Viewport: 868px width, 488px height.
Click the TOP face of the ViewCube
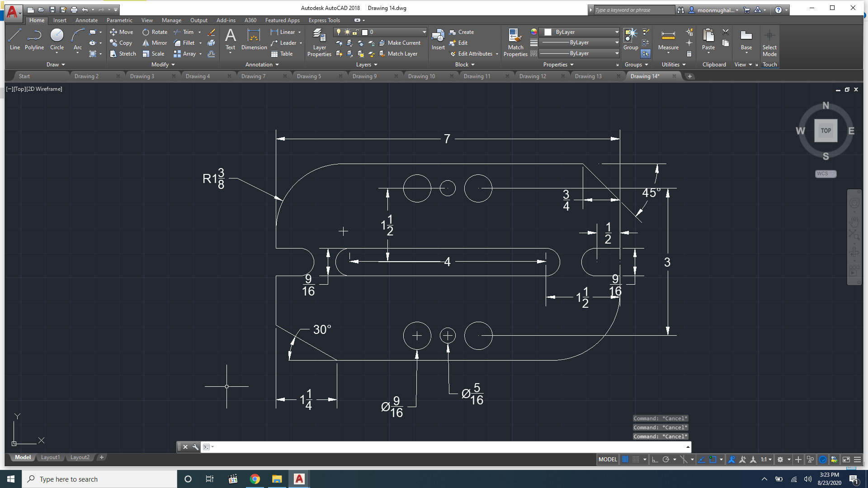[x=826, y=131]
